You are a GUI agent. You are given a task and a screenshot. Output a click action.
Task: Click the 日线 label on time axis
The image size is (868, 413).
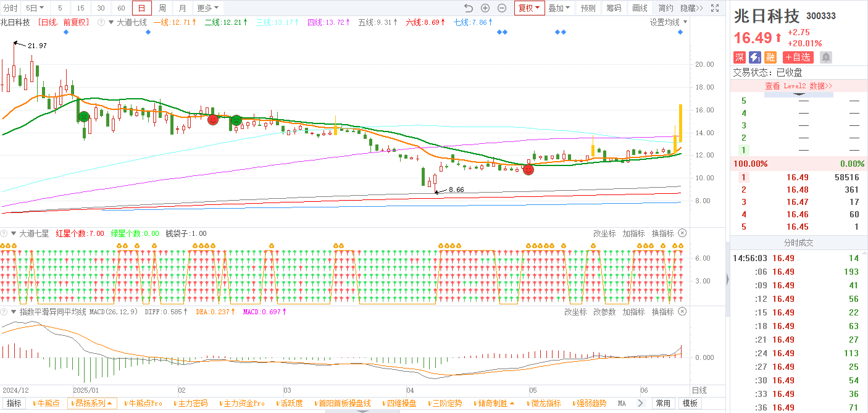click(x=699, y=390)
